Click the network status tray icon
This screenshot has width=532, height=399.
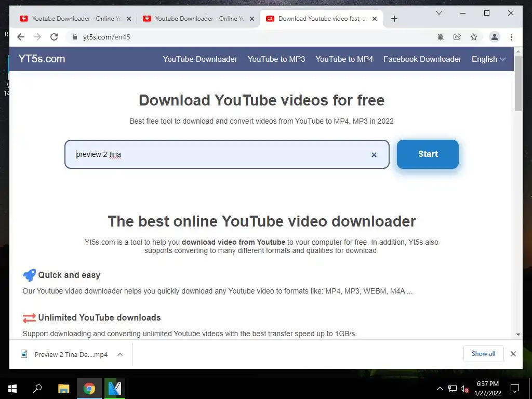pos(453,389)
